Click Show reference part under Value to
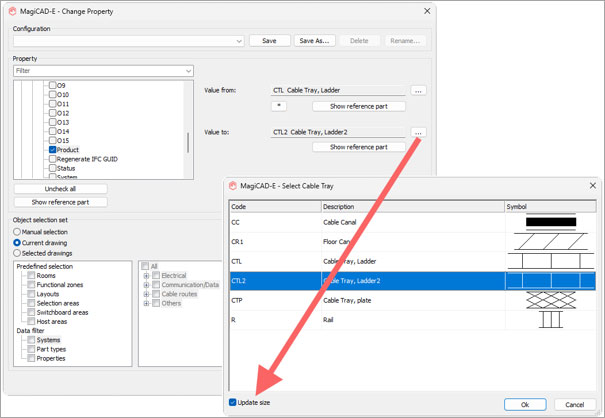Image resolution: width=605 pixels, height=418 pixels. click(359, 147)
